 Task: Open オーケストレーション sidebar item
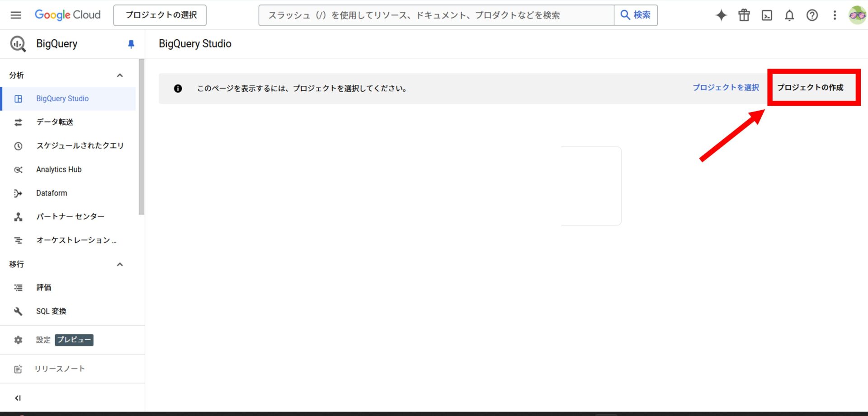point(68,240)
